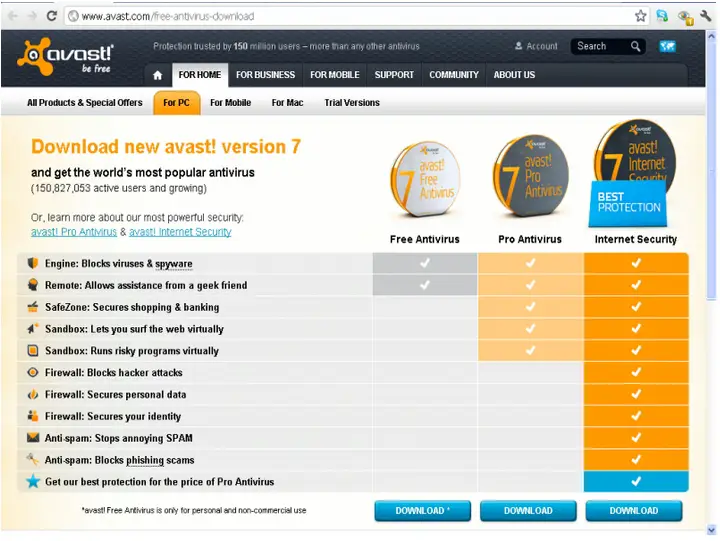Click the icon beside Firewall: Blocks hacker attacks
The width and height of the screenshot is (720, 541).
point(33,372)
